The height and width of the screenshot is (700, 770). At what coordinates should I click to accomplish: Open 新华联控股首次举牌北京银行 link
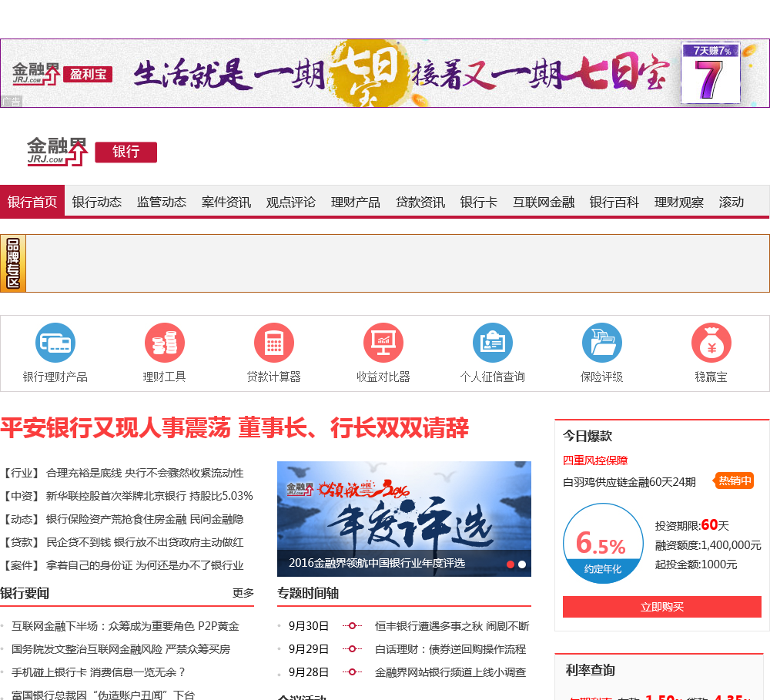tap(149, 496)
